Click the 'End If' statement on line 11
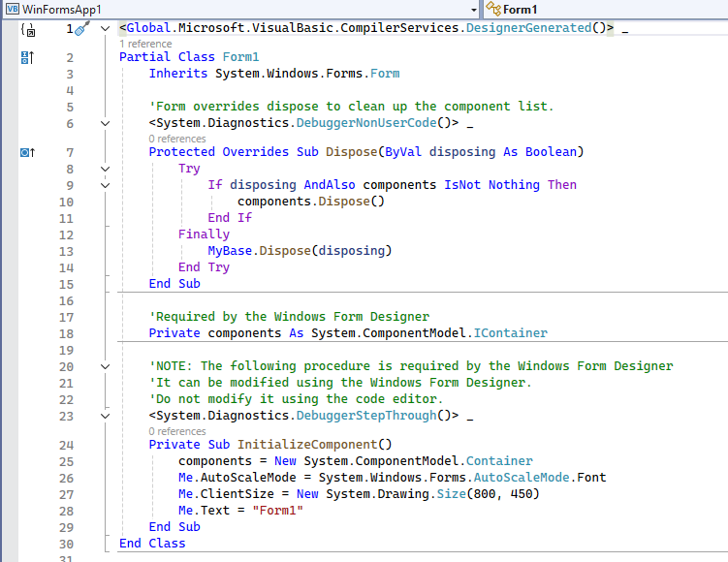The height and width of the screenshot is (562, 728). click(230, 218)
